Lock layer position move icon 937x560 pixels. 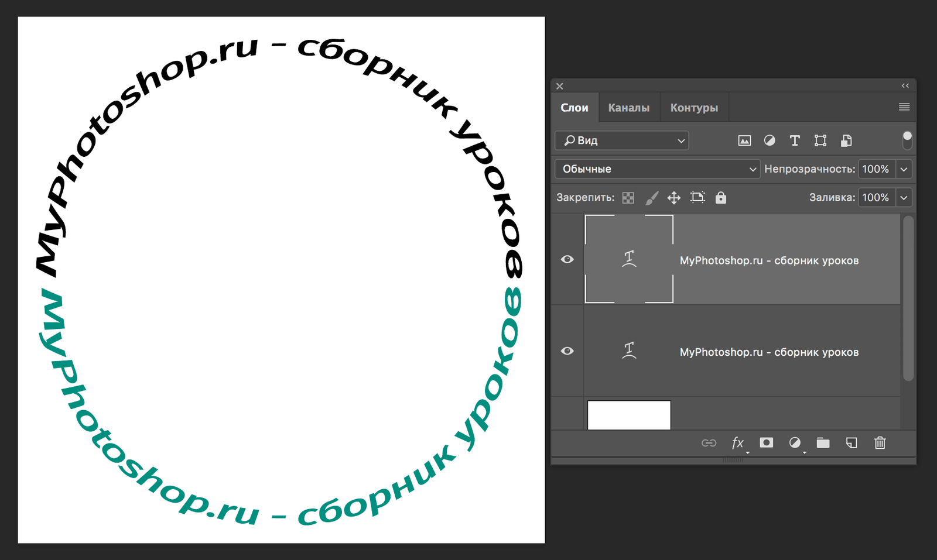(674, 198)
